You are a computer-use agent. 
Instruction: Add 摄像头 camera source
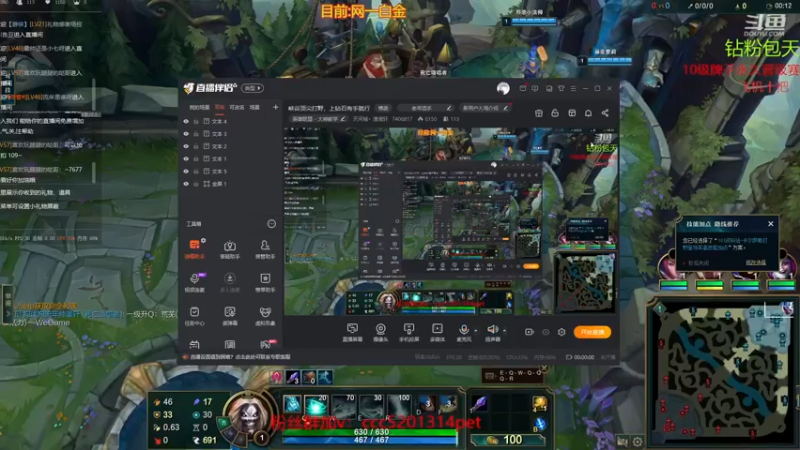[x=380, y=332]
